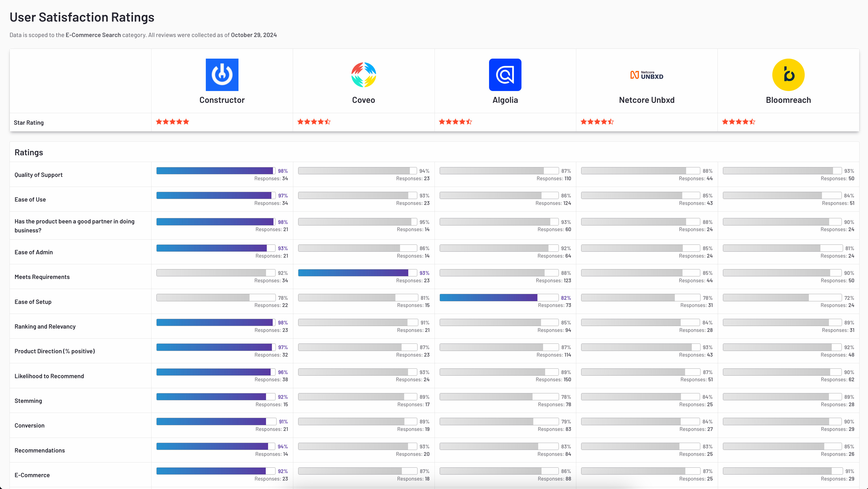Click the Constructor logo icon
This screenshot has height=489, width=868.
[x=222, y=75]
